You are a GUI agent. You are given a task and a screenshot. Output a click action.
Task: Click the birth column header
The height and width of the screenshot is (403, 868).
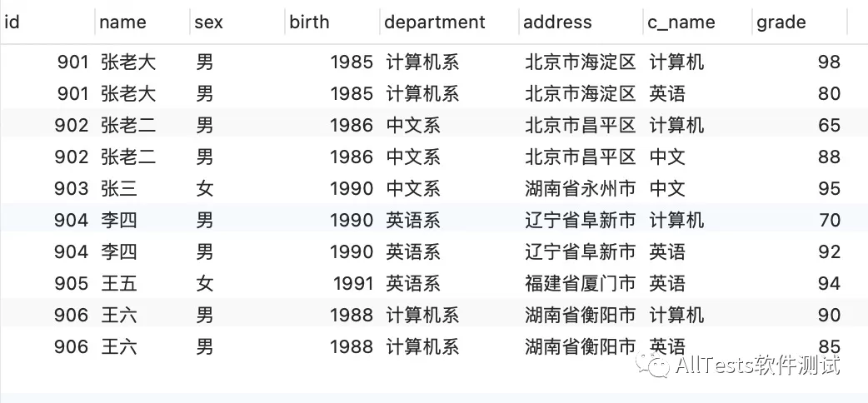[x=310, y=22]
